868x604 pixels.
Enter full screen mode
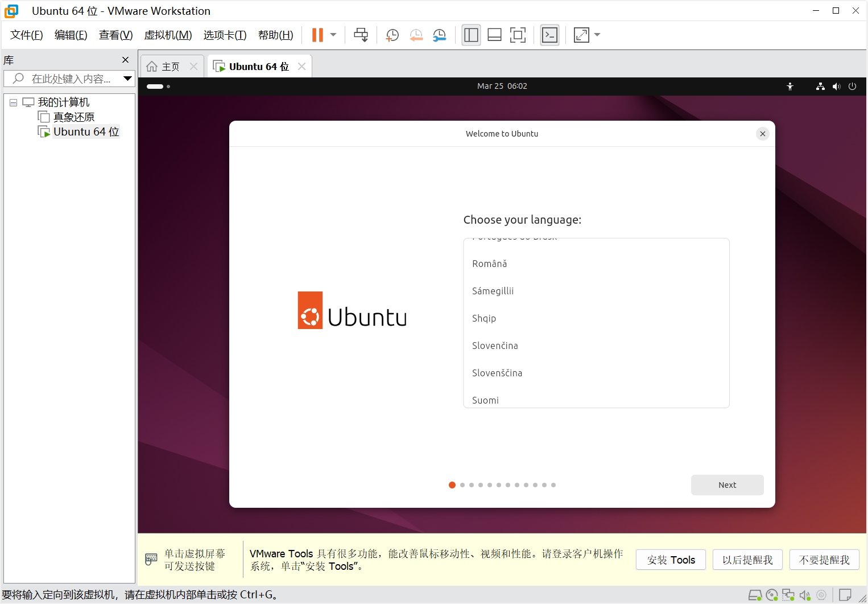tap(518, 35)
